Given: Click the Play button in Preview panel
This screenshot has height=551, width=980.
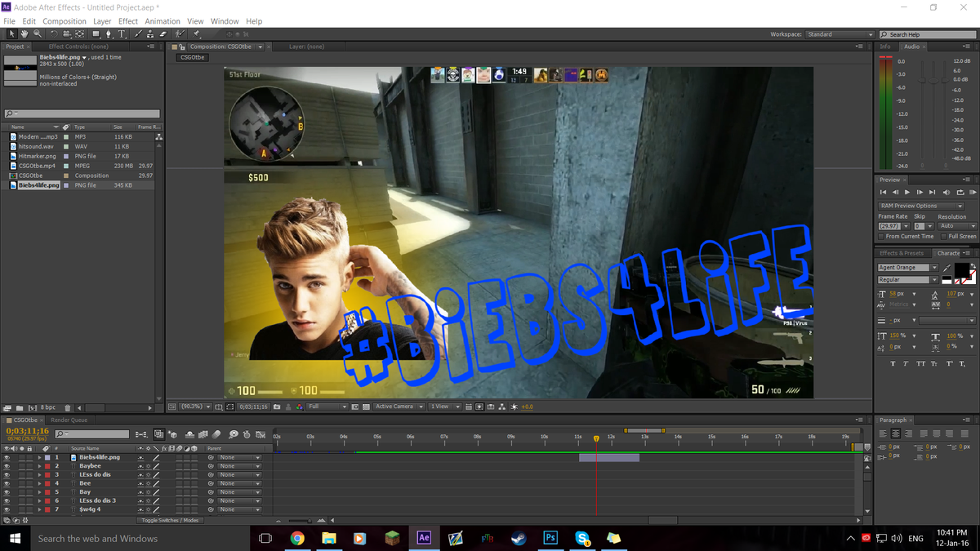Looking at the screenshot, I should tap(907, 192).
